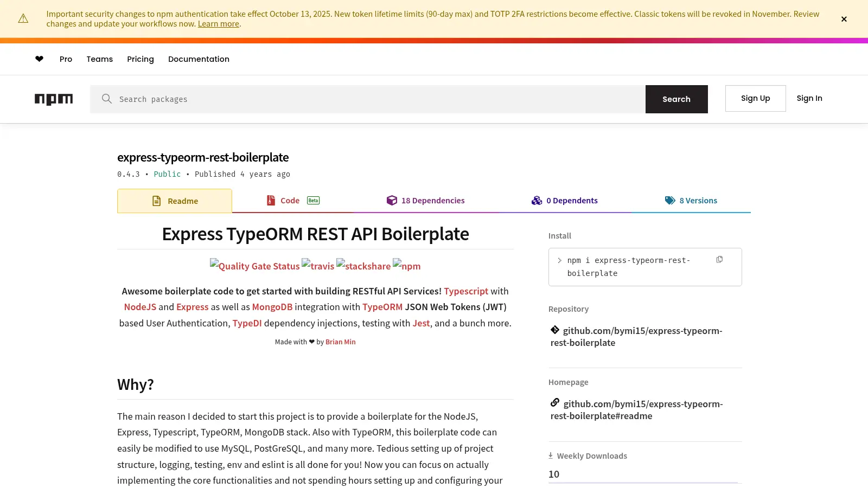The height and width of the screenshot is (488, 868).
Task: Click the version 0.4.3 text
Action: (x=129, y=174)
